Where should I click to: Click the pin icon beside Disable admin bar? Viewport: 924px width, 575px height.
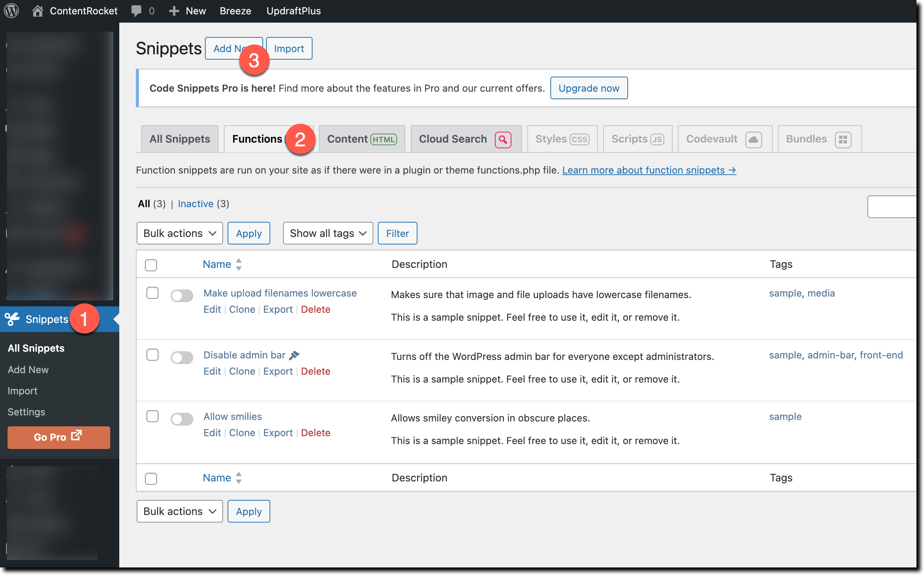(x=294, y=355)
